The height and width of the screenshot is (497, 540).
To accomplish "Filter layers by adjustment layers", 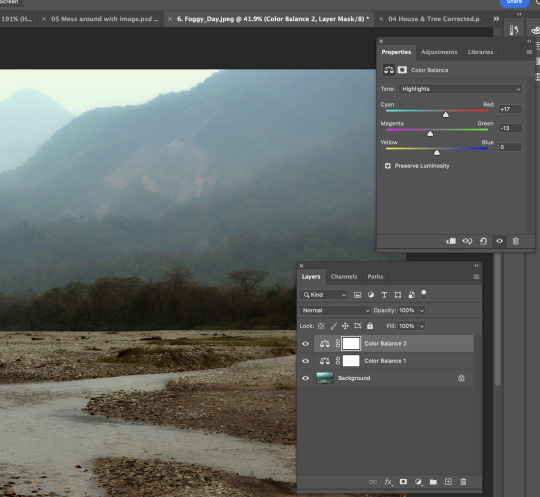I will tap(371, 295).
